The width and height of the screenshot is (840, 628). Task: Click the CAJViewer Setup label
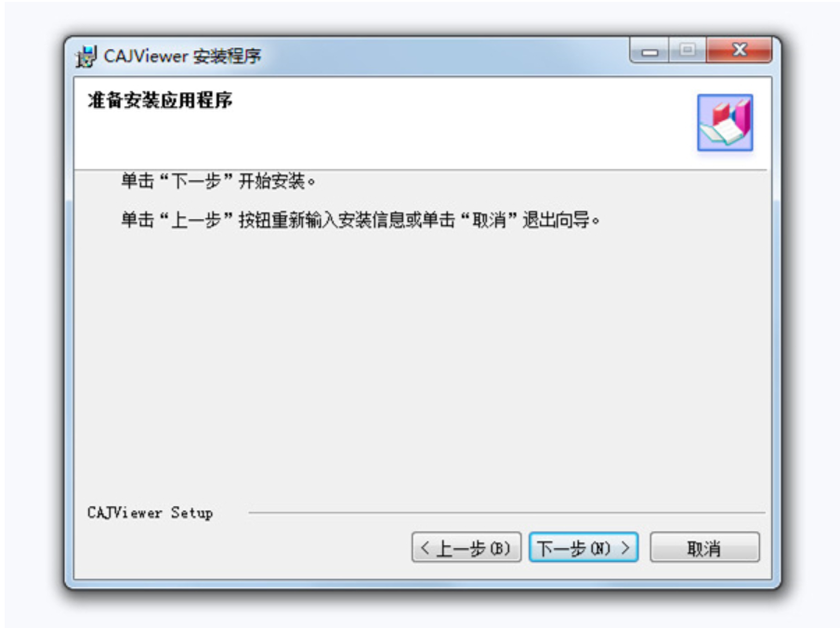(150, 513)
